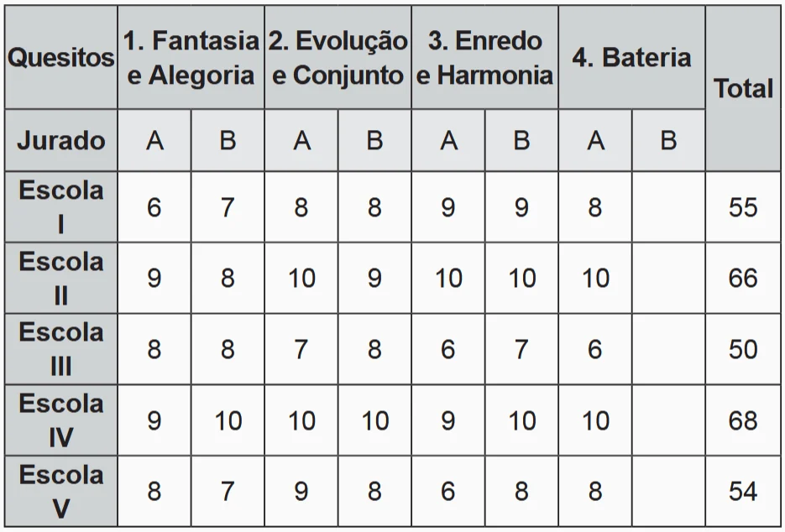The image size is (785, 532).
Task: Select the Fantasia e Alegoria column header
Action: tap(191, 58)
